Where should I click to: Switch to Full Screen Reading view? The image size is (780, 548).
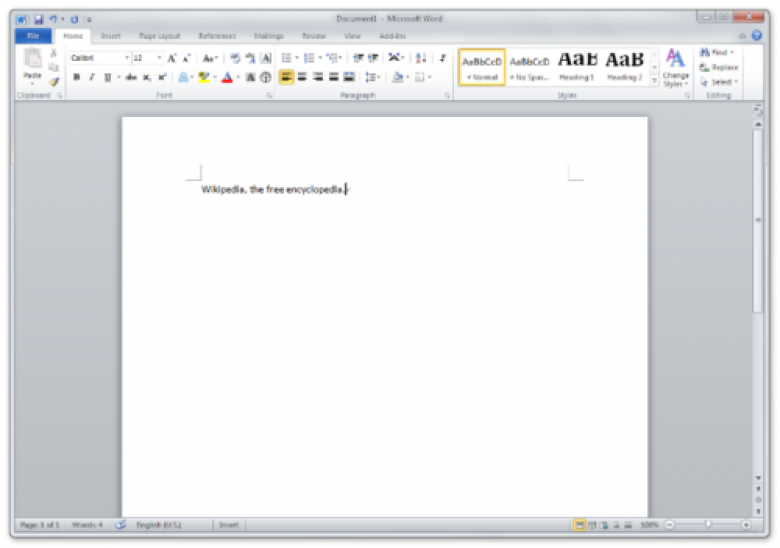coord(592,525)
